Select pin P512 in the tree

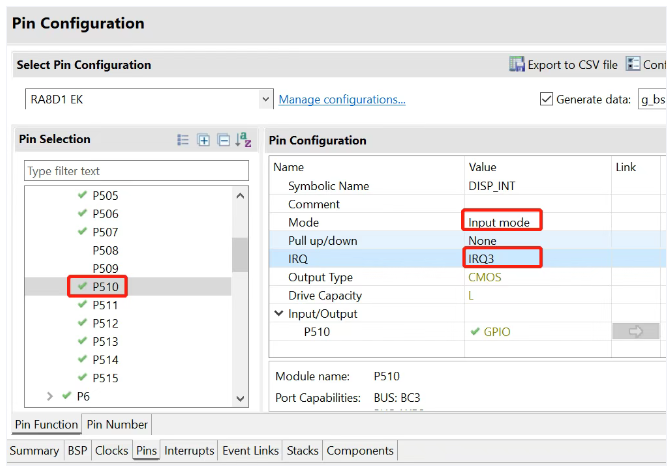pyautogui.click(x=105, y=323)
